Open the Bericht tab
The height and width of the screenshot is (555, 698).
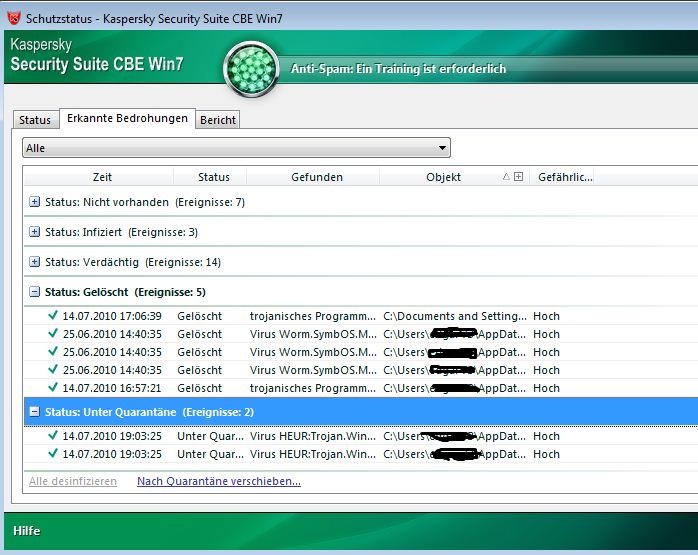click(x=218, y=120)
